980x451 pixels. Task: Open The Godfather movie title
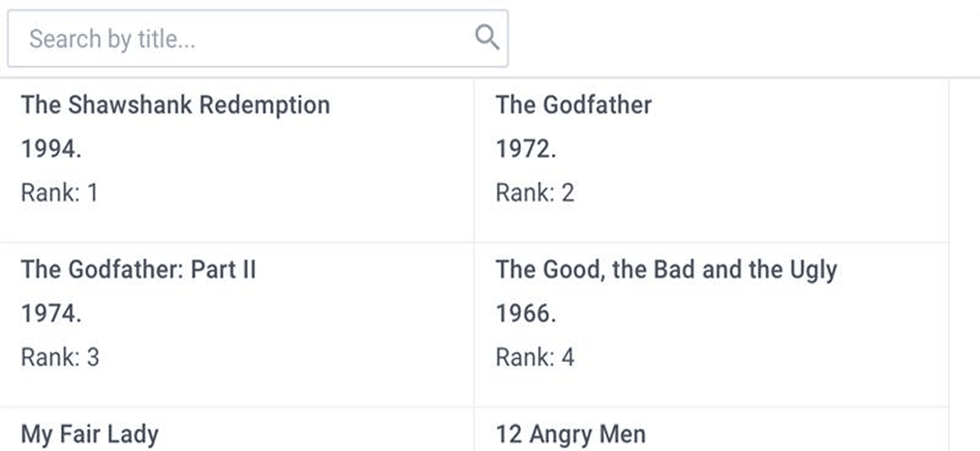573,105
